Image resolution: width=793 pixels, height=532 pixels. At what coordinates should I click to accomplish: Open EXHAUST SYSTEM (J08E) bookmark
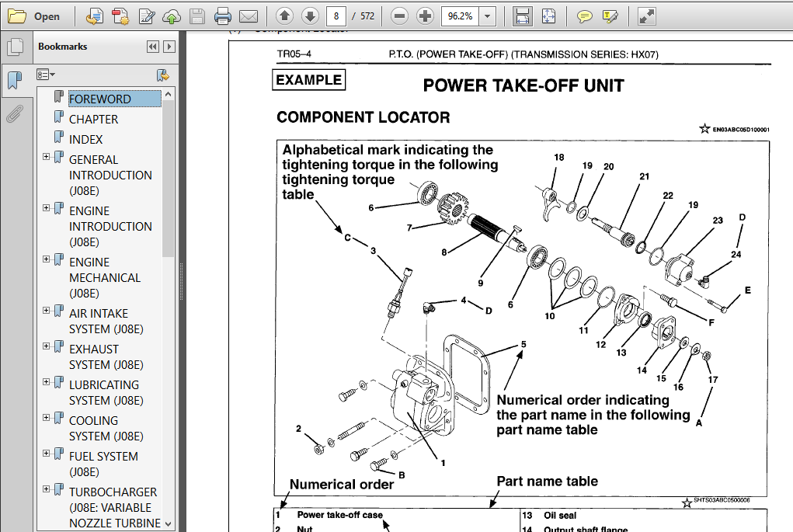coord(106,357)
